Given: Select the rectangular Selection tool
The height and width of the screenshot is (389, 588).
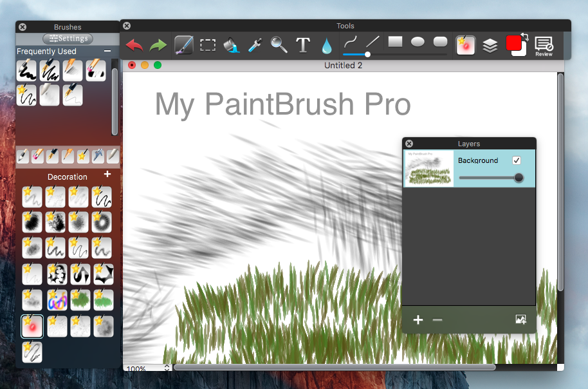Looking at the screenshot, I should (x=207, y=45).
